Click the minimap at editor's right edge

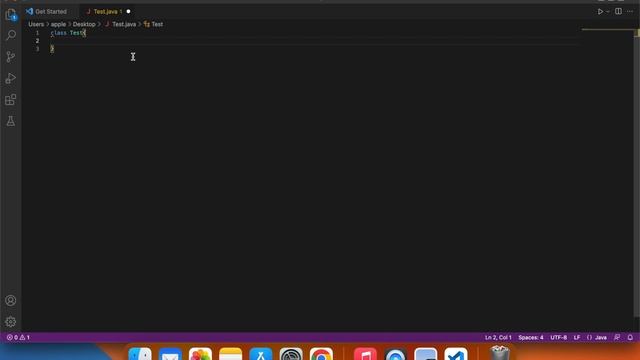point(607,30)
